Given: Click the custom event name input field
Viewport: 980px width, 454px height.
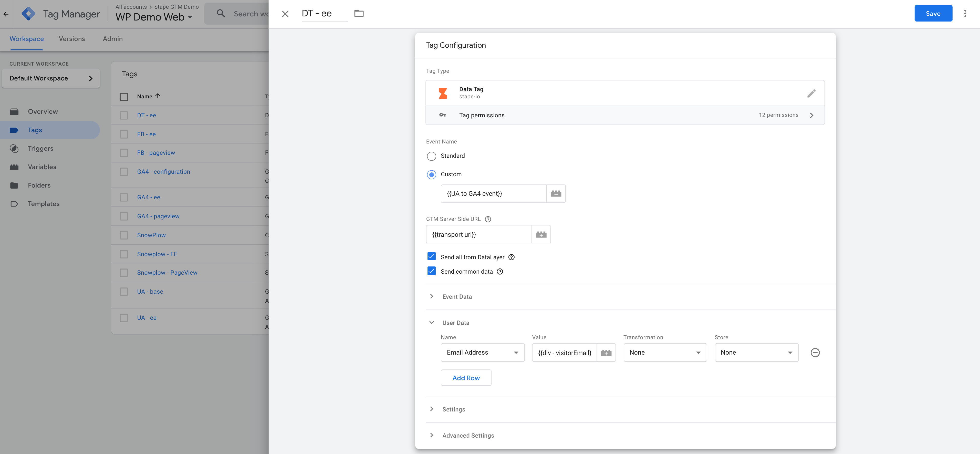Looking at the screenshot, I should (x=493, y=194).
